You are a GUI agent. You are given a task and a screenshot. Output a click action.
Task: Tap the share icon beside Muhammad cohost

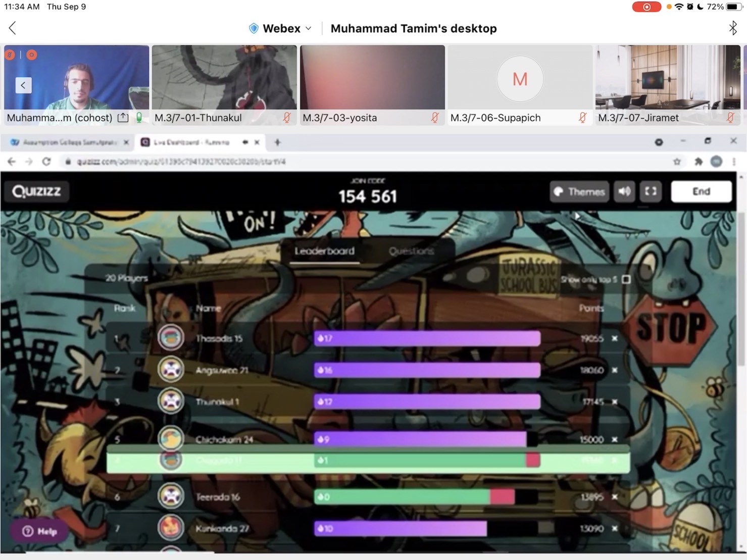click(x=123, y=118)
